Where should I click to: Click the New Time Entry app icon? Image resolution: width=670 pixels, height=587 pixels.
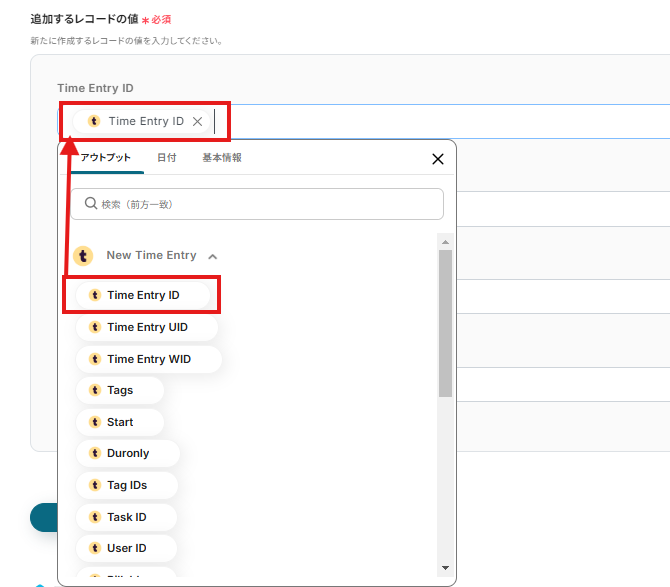tap(83, 256)
